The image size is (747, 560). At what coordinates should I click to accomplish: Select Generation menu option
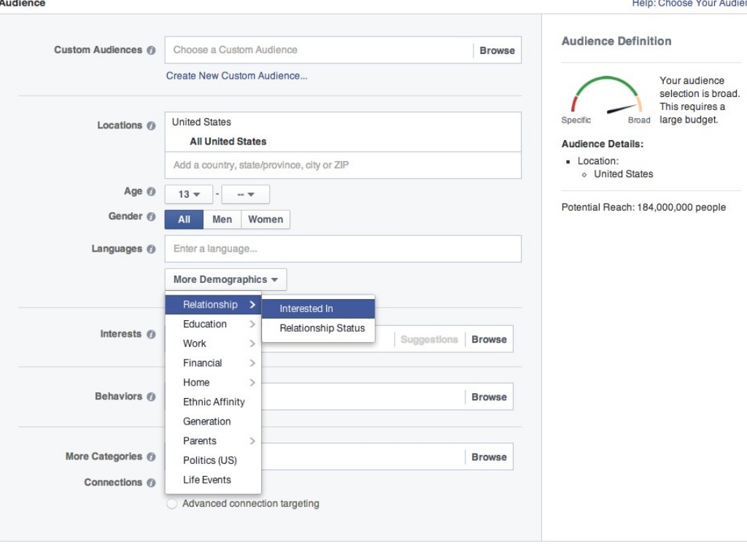214,422
